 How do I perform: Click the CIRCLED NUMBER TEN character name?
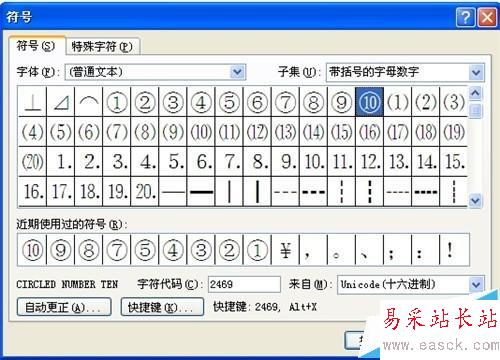pyautogui.click(x=67, y=284)
